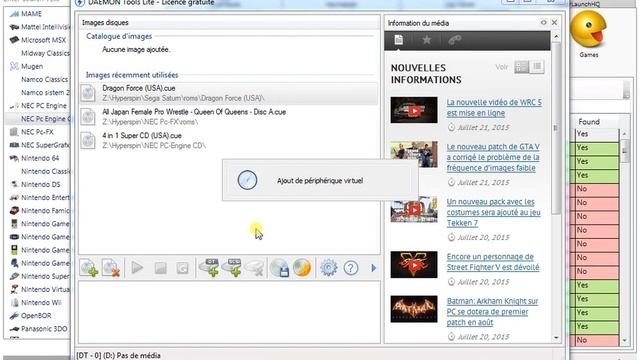Add a SCSI virtual drive icon
Image resolution: width=640 pixels, height=360 pixels.
click(x=232, y=268)
